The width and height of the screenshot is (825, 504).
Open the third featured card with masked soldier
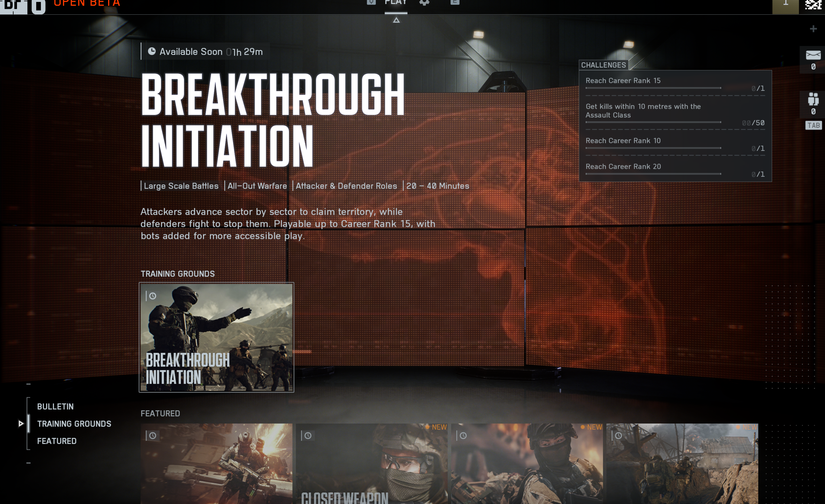pyautogui.click(x=527, y=464)
